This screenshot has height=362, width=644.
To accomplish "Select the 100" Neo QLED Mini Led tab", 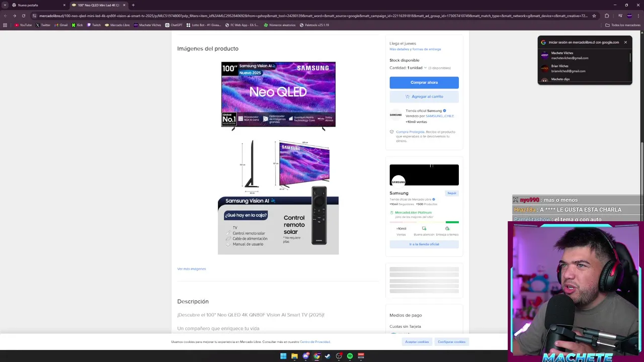I will [x=98, y=5].
